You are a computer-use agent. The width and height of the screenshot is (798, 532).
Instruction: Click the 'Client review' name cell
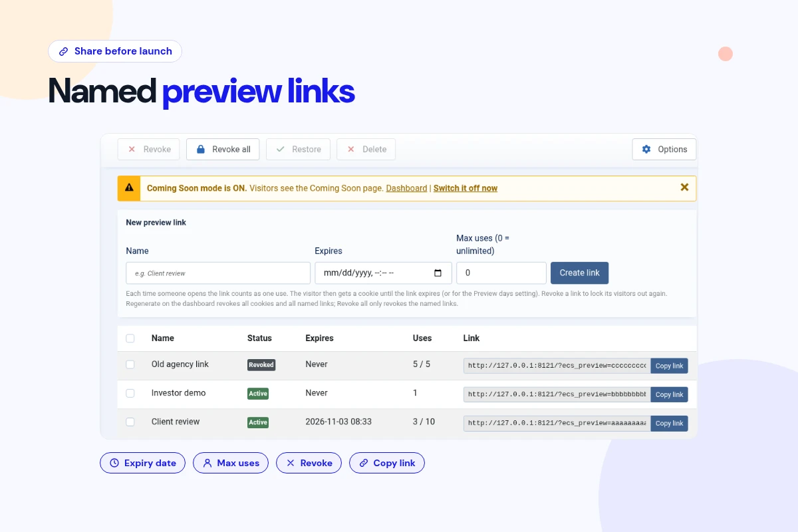[176, 422]
